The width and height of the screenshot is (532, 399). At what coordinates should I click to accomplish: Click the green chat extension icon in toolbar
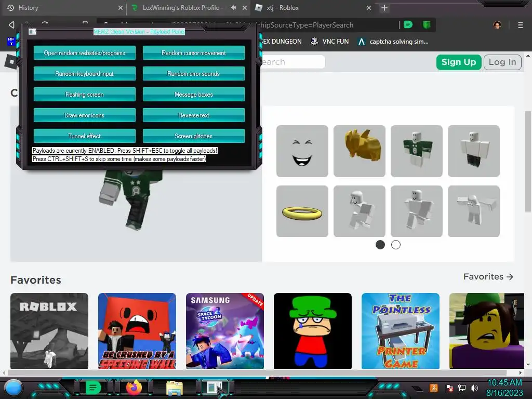click(x=408, y=24)
